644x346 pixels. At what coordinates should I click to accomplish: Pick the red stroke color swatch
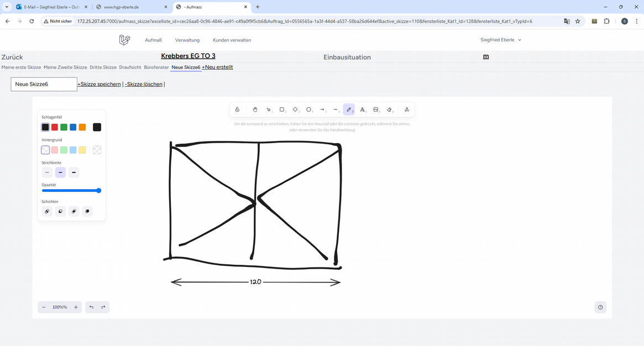tap(55, 127)
